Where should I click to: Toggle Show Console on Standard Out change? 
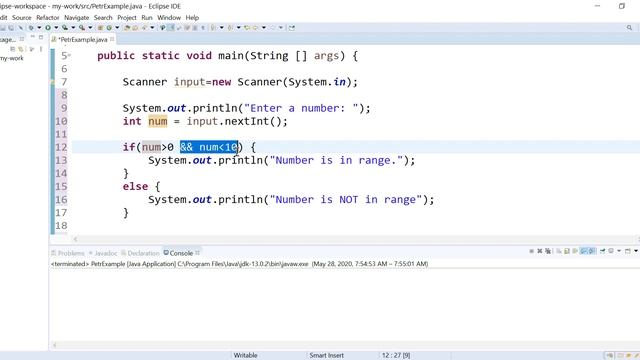(583, 251)
